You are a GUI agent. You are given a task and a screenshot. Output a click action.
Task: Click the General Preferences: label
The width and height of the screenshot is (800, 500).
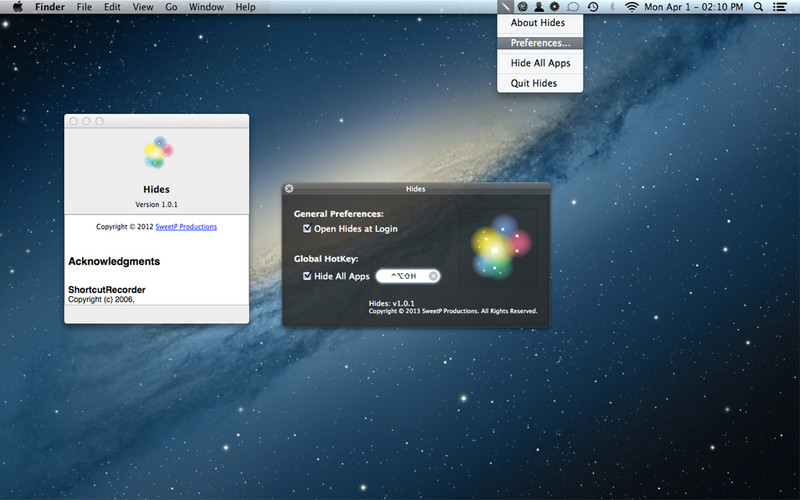[x=339, y=214]
